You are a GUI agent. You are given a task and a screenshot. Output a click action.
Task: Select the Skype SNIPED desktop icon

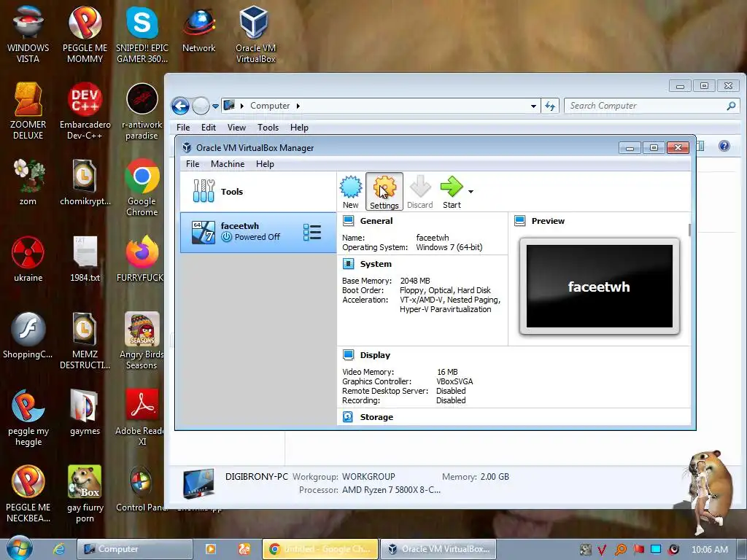(142, 34)
